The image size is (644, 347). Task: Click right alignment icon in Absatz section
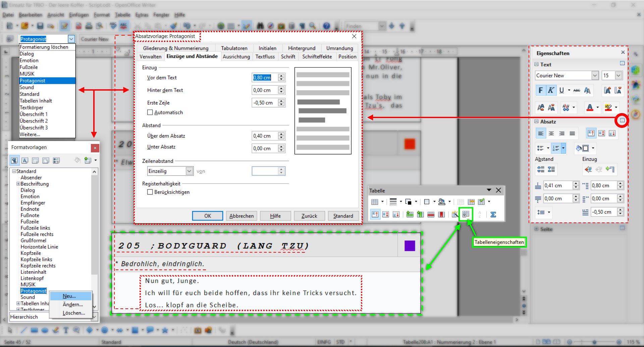tap(562, 134)
